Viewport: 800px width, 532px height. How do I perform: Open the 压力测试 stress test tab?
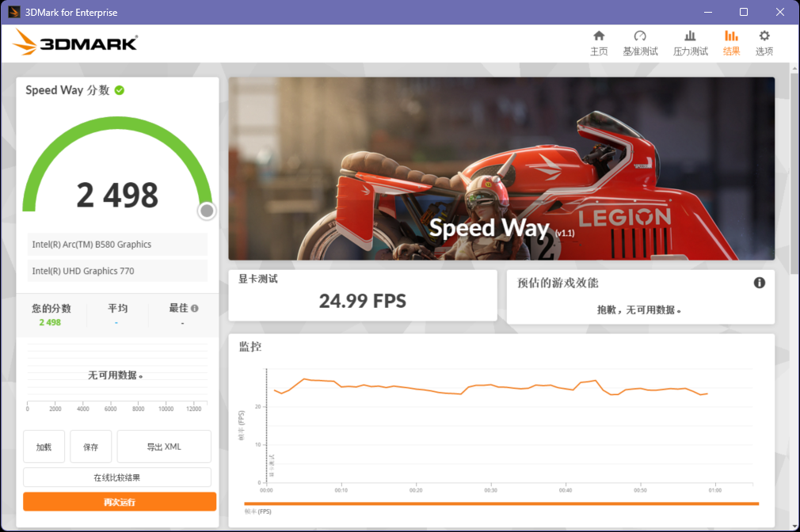click(690, 43)
